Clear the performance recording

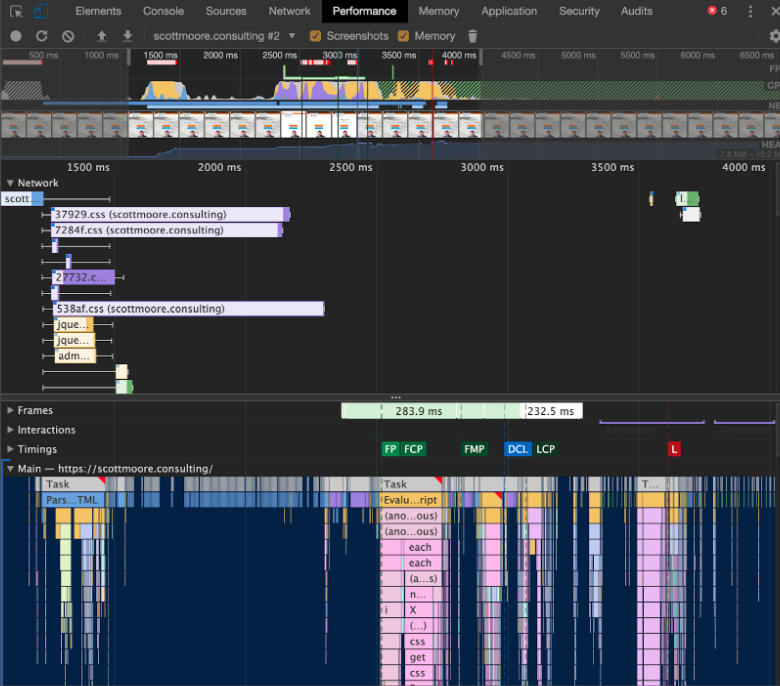coord(68,36)
